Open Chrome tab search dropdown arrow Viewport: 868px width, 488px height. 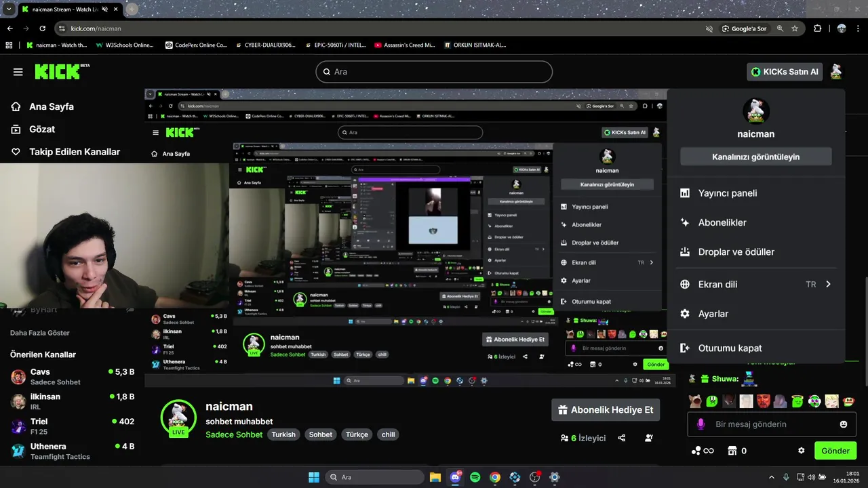pos(9,9)
